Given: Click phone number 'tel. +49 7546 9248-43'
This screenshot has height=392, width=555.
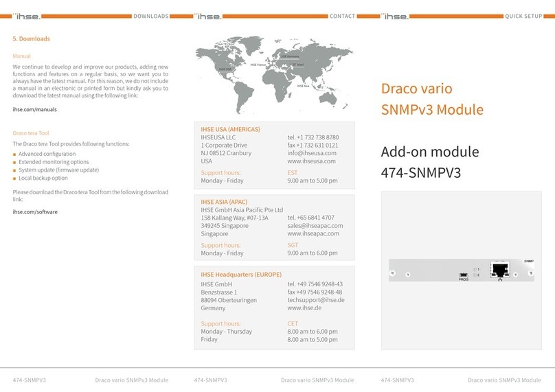Looking at the screenshot, I should click(x=315, y=284).
